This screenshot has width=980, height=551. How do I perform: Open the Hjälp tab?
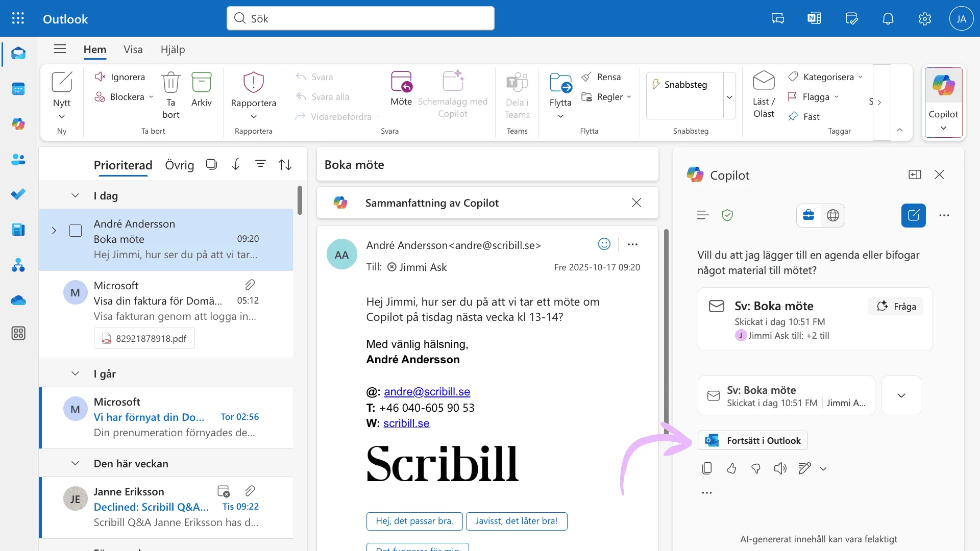[x=173, y=49]
